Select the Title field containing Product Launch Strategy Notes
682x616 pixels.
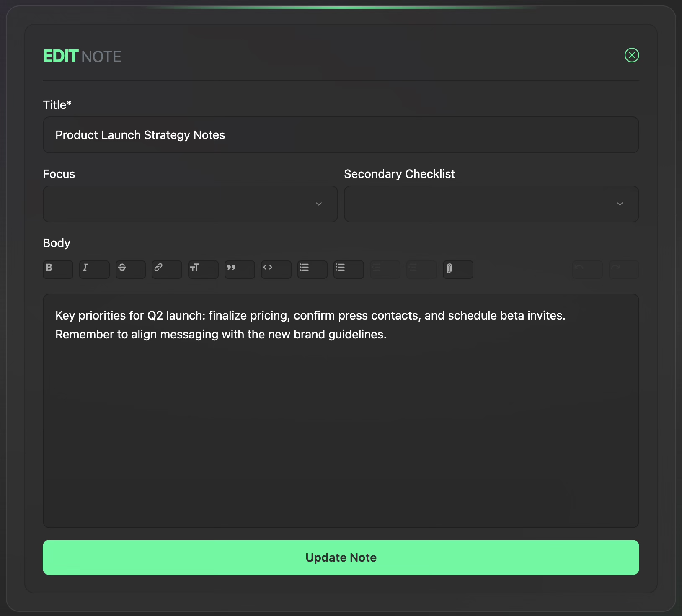pyautogui.click(x=341, y=135)
